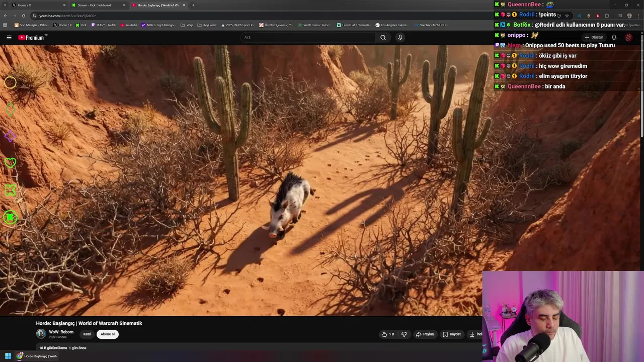Open the Los Angeles Lakers bookmark
This screenshot has width=644, height=362.
coord(392,25)
